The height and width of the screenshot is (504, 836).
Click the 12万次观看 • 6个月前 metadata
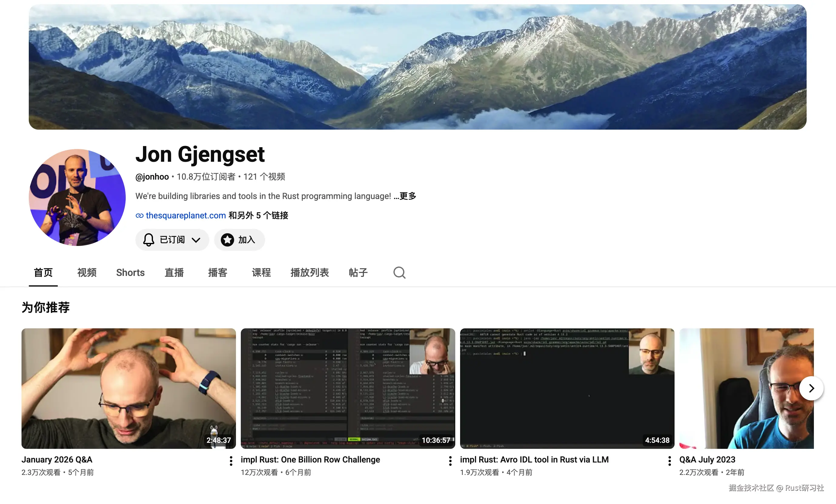(x=276, y=472)
